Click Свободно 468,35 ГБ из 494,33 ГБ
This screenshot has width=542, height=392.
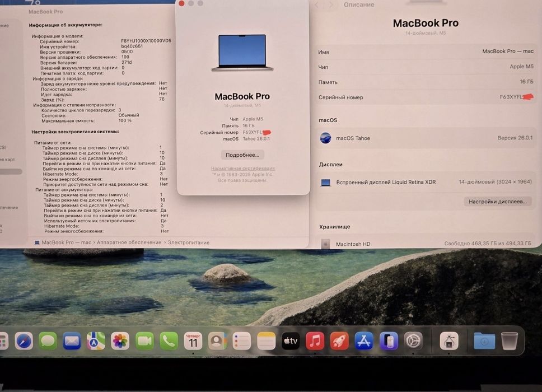click(x=487, y=244)
